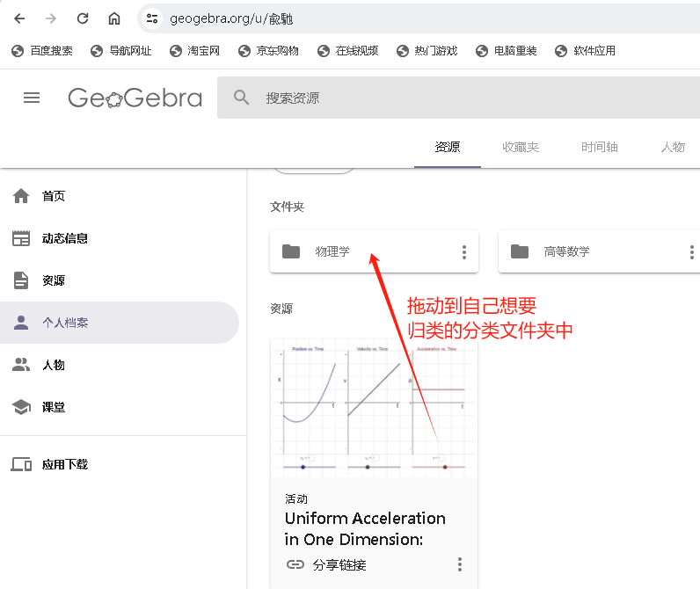Open site settings icon in address bar
The image size is (700, 589).
point(152,18)
